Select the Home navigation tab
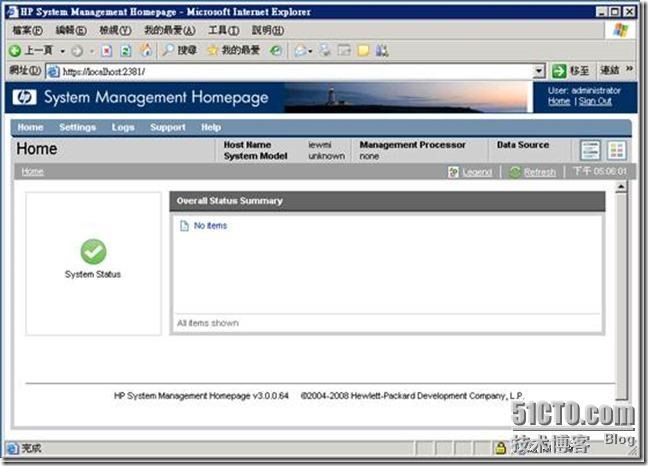The image size is (648, 466). pos(30,127)
